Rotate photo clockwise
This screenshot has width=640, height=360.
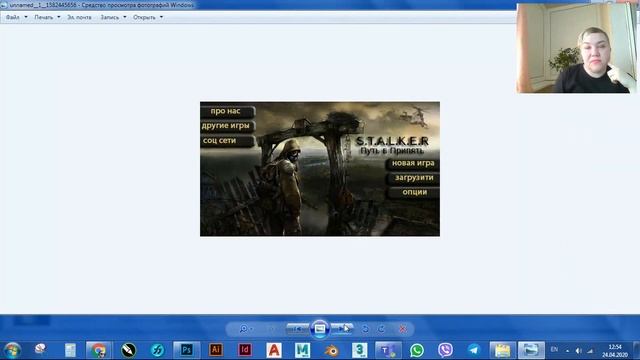[x=381, y=329]
